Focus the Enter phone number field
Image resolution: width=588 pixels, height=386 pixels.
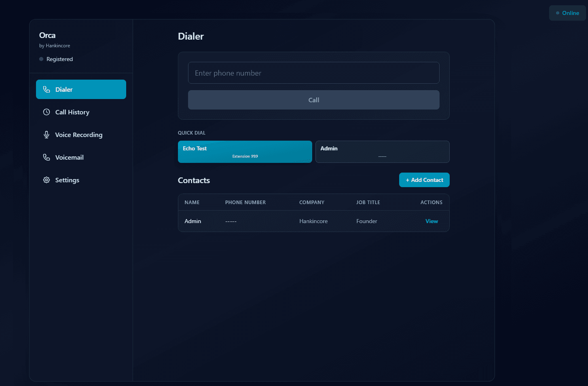(313, 73)
